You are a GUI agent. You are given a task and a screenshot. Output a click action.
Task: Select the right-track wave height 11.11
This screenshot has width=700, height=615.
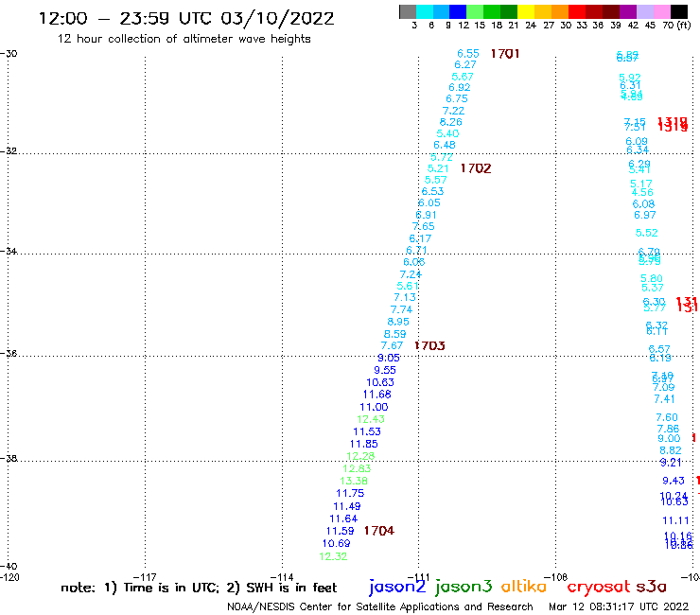[676, 520]
